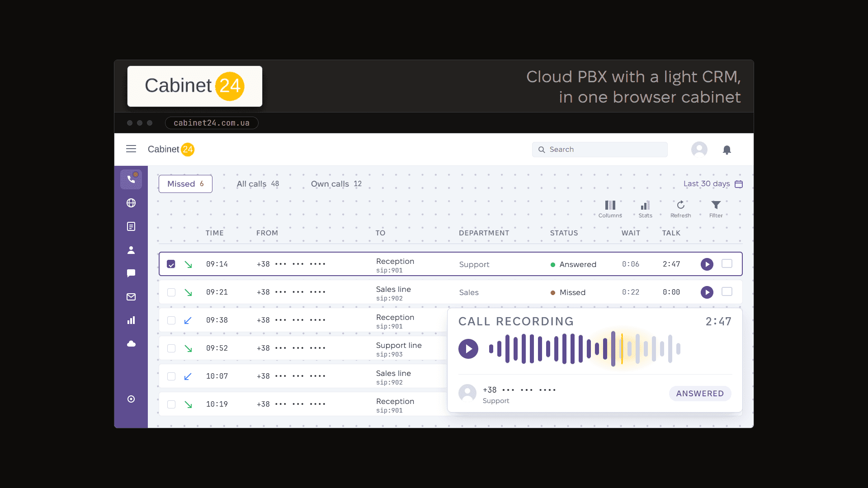Play the Call Recording audio
This screenshot has height=488, width=868.
(x=468, y=349)
